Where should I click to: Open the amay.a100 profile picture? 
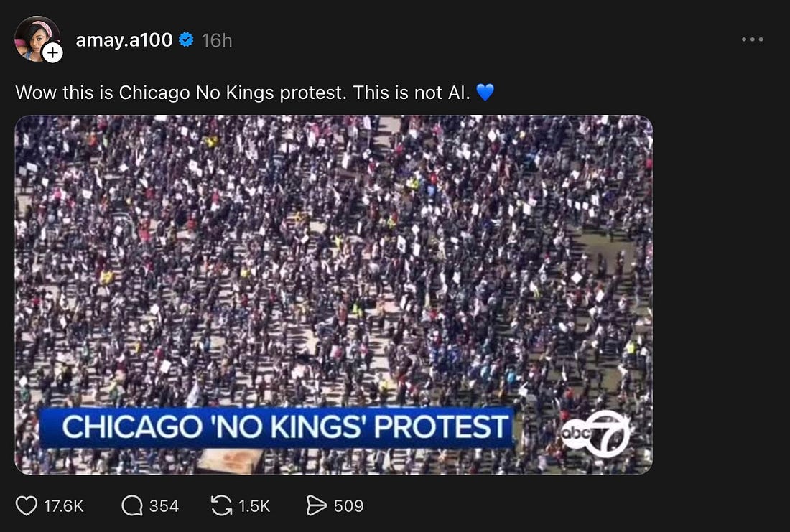pos(34,37)
